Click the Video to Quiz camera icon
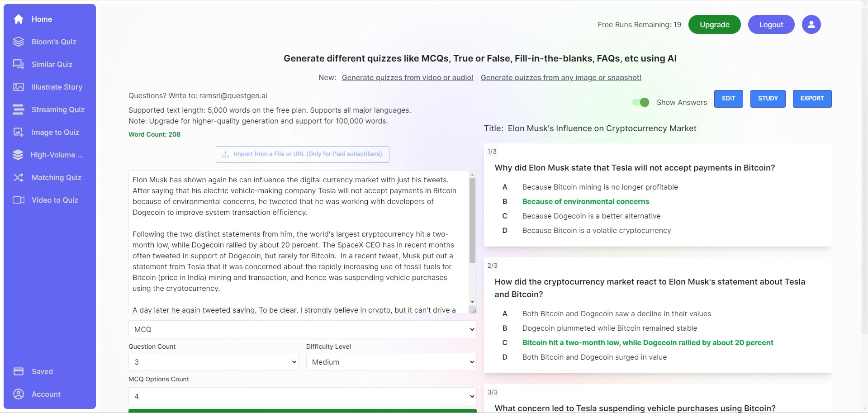 point(19,200)
